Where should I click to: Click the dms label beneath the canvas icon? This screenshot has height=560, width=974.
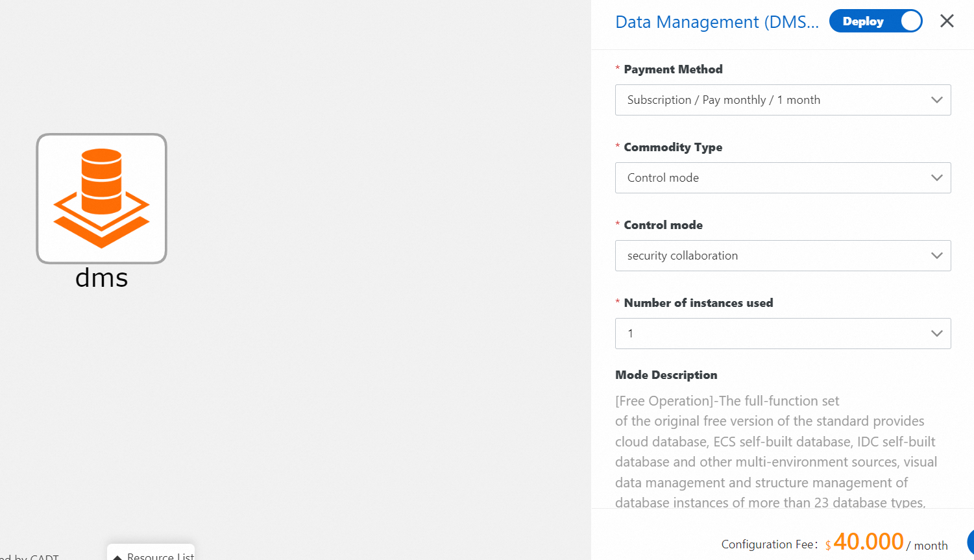[101, 278]
